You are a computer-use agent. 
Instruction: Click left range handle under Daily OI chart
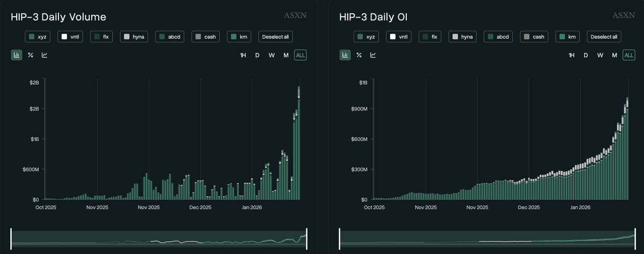340,238
